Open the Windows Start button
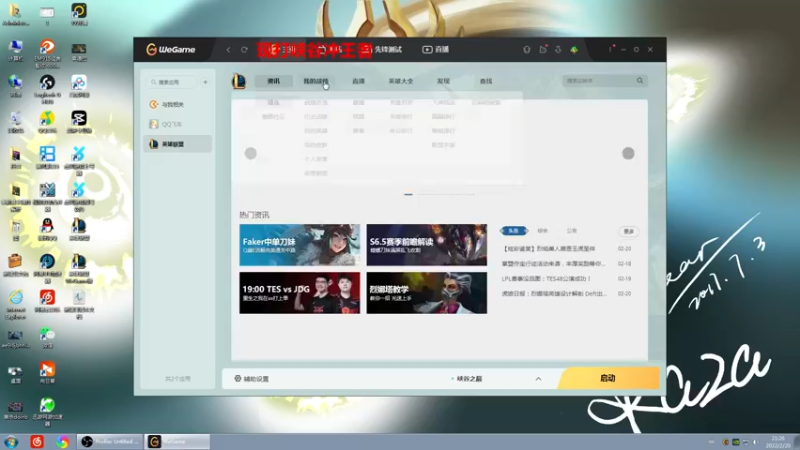 (x=11, y=441)
